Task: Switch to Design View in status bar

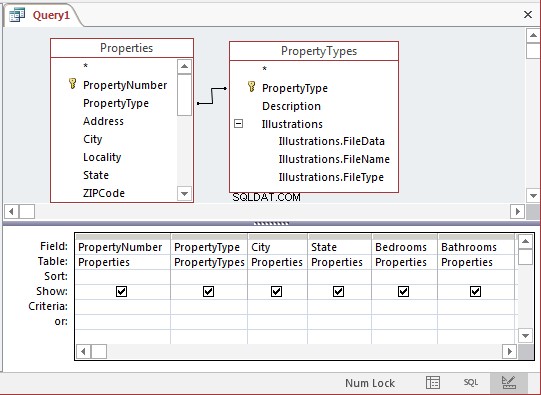Action: click(509, 382)
